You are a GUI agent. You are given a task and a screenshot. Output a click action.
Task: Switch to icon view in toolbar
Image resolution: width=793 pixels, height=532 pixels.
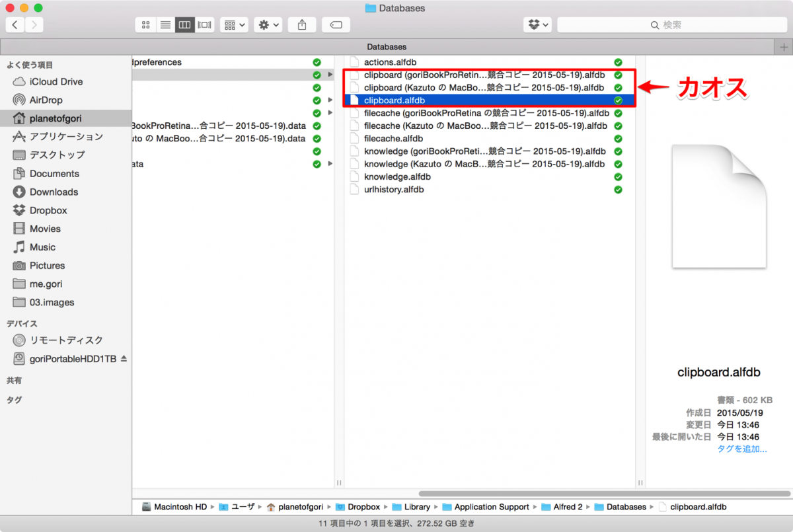[145, 25]
